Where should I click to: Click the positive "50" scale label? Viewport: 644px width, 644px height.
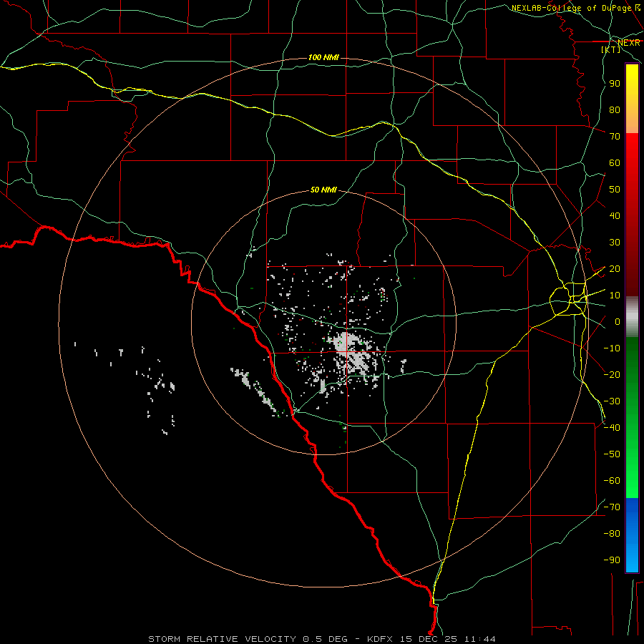point(615,190)
